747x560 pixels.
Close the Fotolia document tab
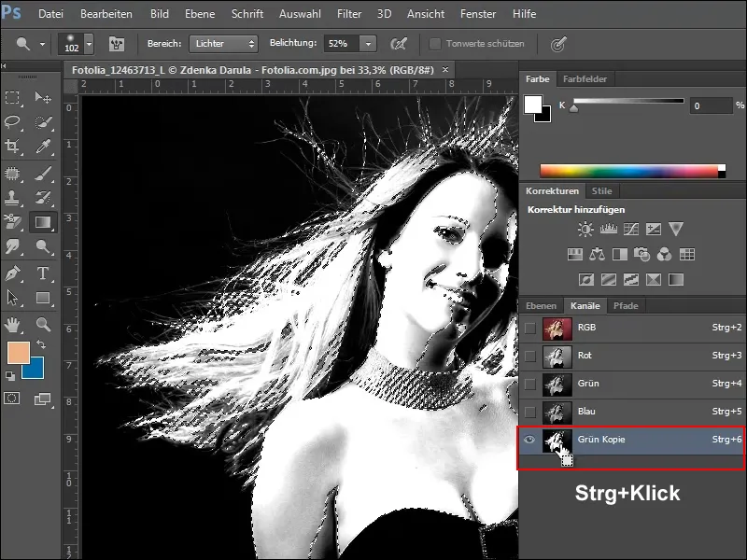(445, 69)
